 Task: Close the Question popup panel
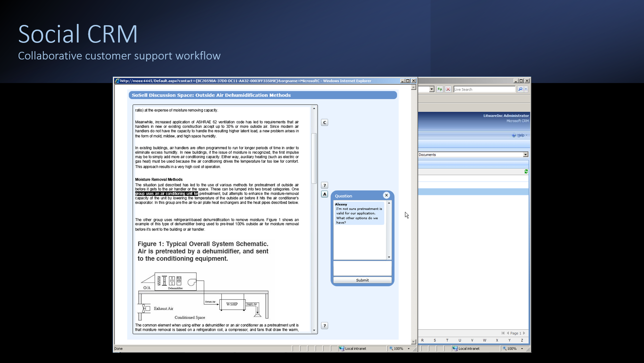pyautogui.click(x=386, y=195)
